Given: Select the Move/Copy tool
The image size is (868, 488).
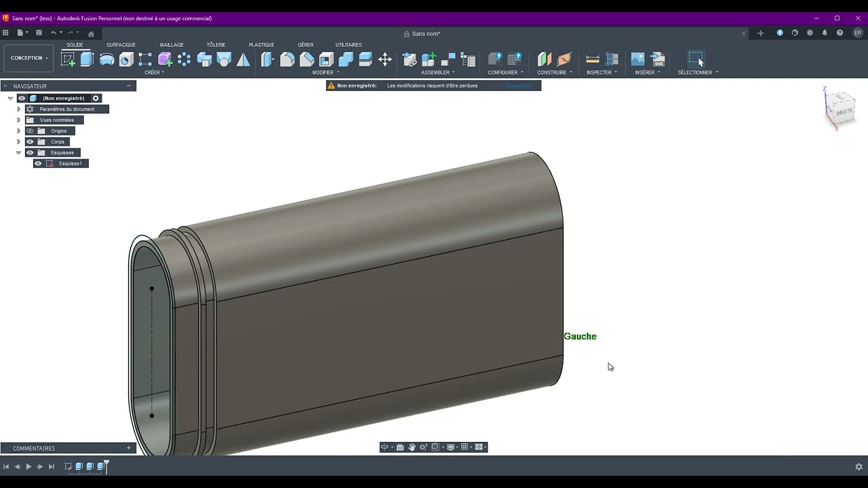Looking at the screenshot, I should 384,60.
